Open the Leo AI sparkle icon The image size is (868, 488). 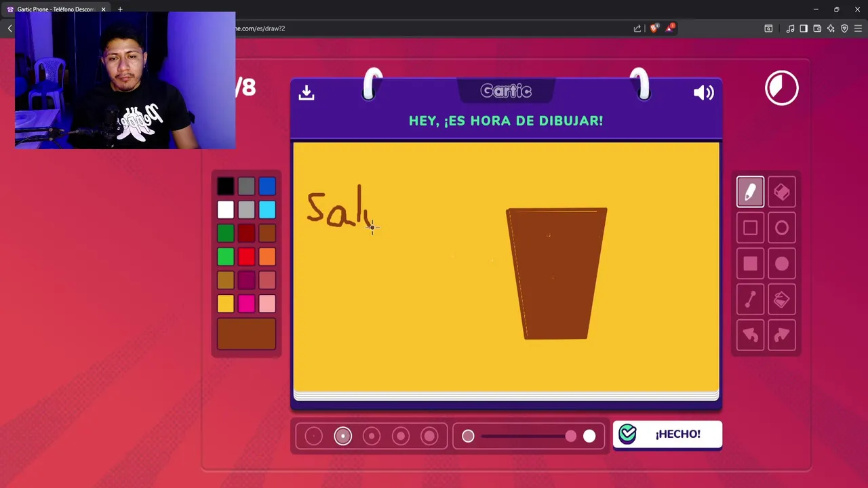coord(831,28)
